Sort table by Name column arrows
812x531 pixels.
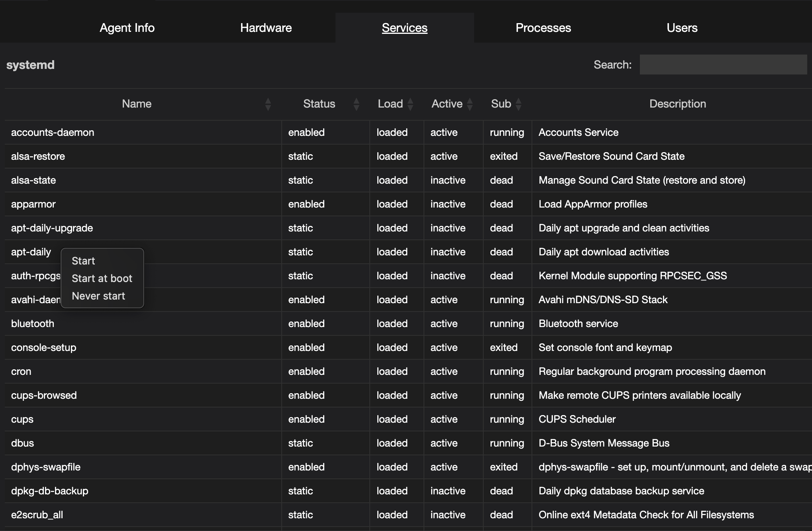point(268,104)
